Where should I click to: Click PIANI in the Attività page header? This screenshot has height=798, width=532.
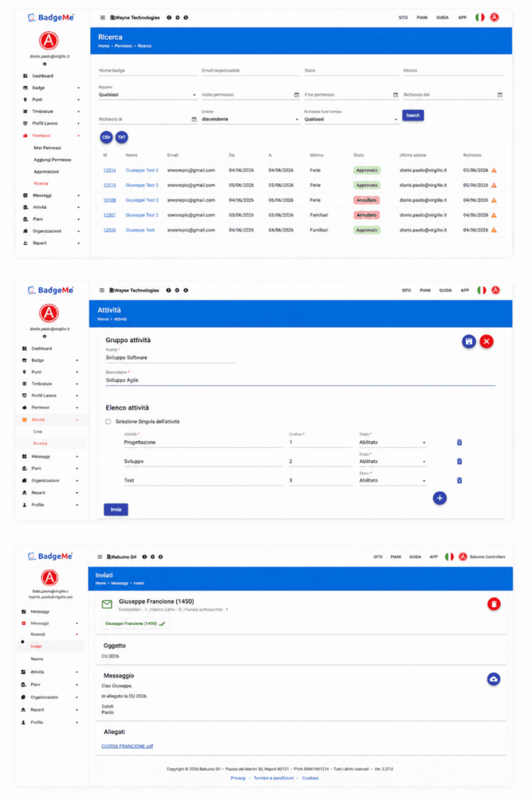coord(425,290)
